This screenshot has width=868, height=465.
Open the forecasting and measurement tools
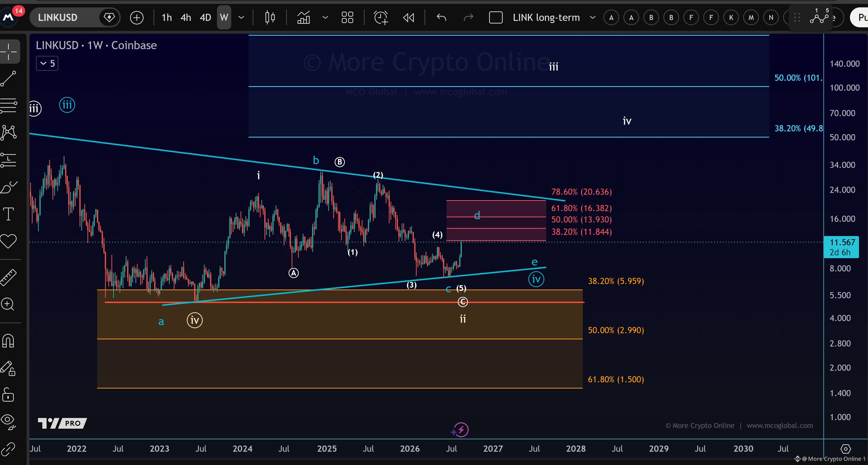click(x=9, y=160)
